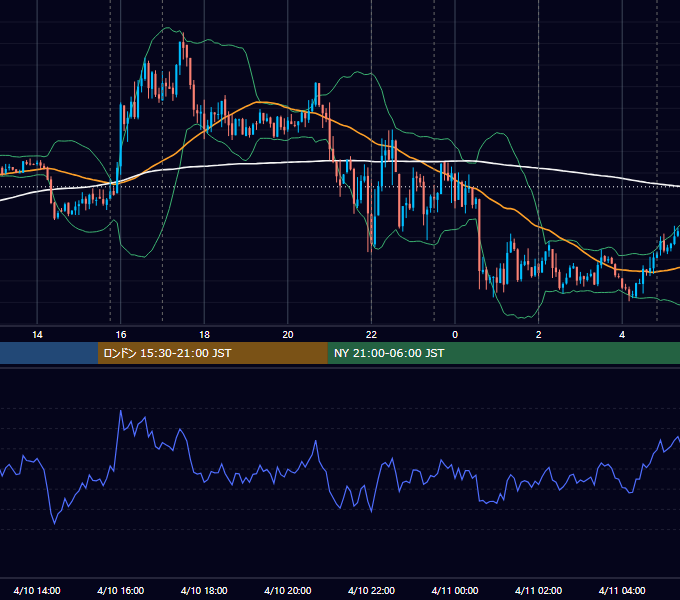Click the 4/11 04:00 date label
The height and width of the screenshot is (600, 680).
click(x=622, y=590)
